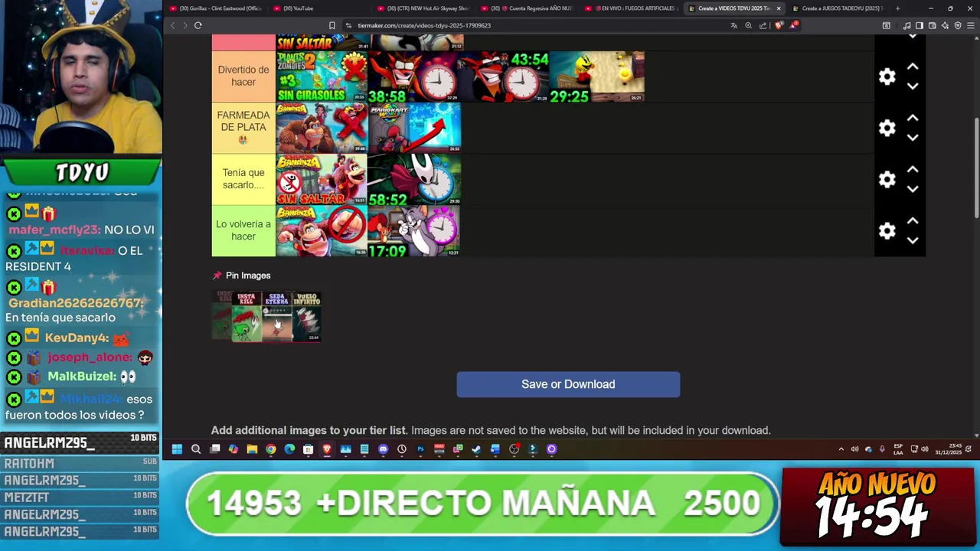Click the zoom magnifier icon in address bar
The width and height of the screenshot is (980, 551).
748,25
